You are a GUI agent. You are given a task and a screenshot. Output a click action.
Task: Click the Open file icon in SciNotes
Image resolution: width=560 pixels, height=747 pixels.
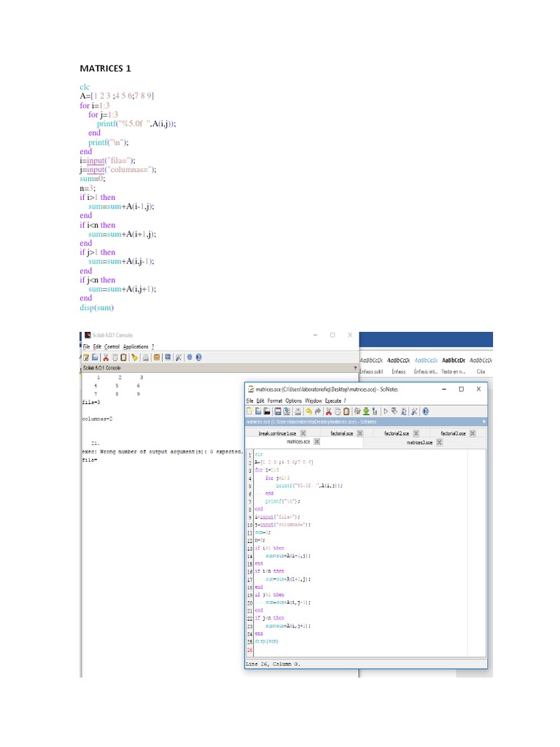pos(258,411)
